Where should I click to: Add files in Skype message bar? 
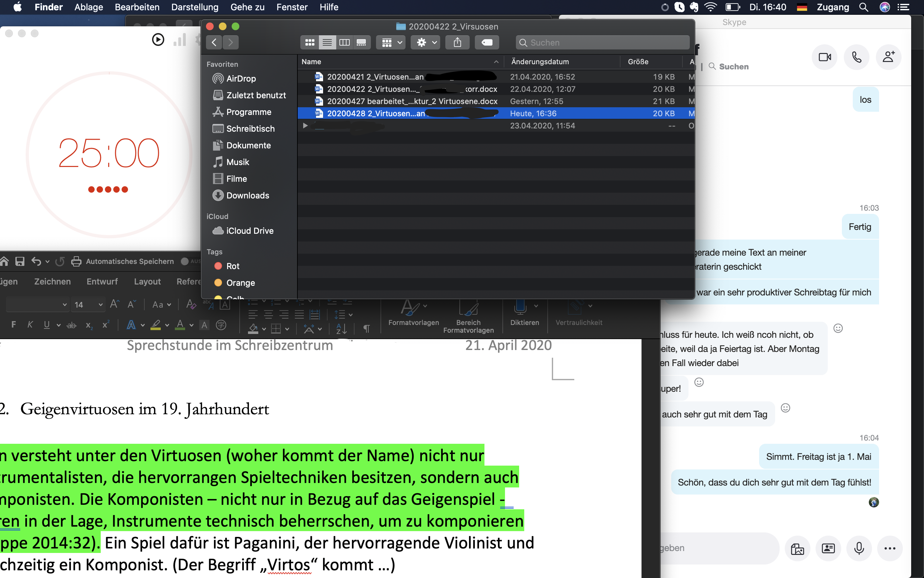[x=797, y=548]
